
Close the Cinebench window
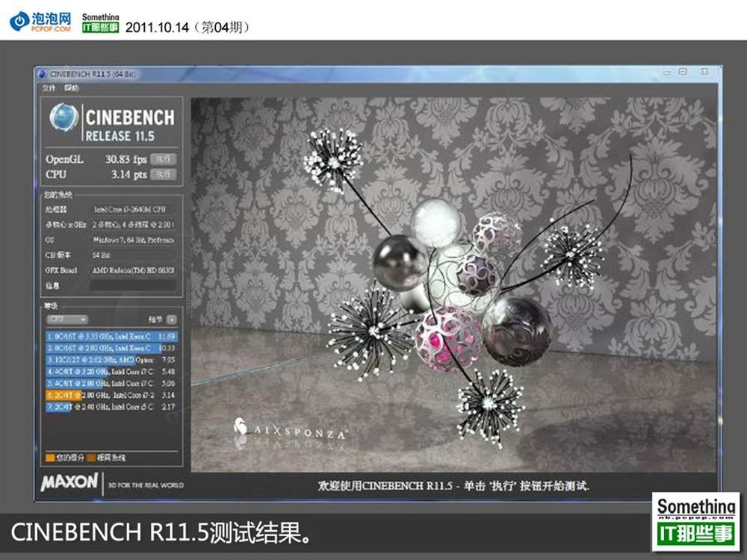pyautogui.click(x=704, y=72)
